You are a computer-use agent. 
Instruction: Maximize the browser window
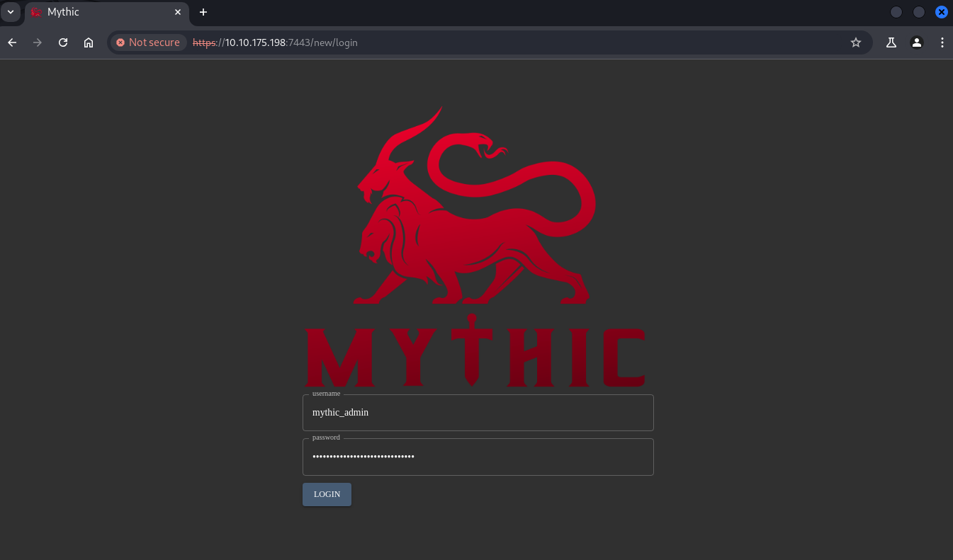pos(919,12)
